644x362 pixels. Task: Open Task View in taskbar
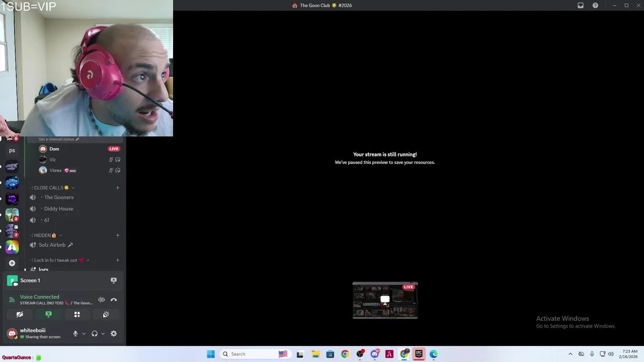pos(300,354)
